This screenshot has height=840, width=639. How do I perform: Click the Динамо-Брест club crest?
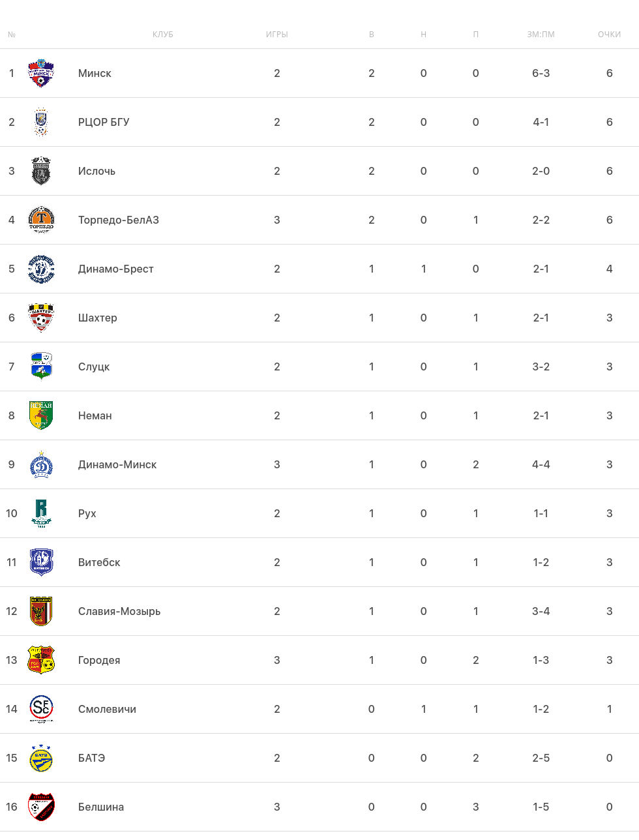pos(41,269)
